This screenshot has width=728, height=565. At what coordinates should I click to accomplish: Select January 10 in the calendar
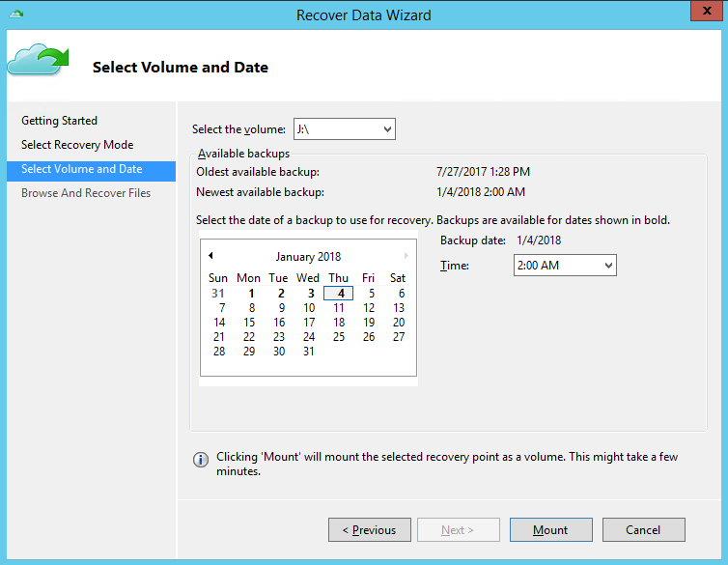pyautogui.click(x=309, y=308)
